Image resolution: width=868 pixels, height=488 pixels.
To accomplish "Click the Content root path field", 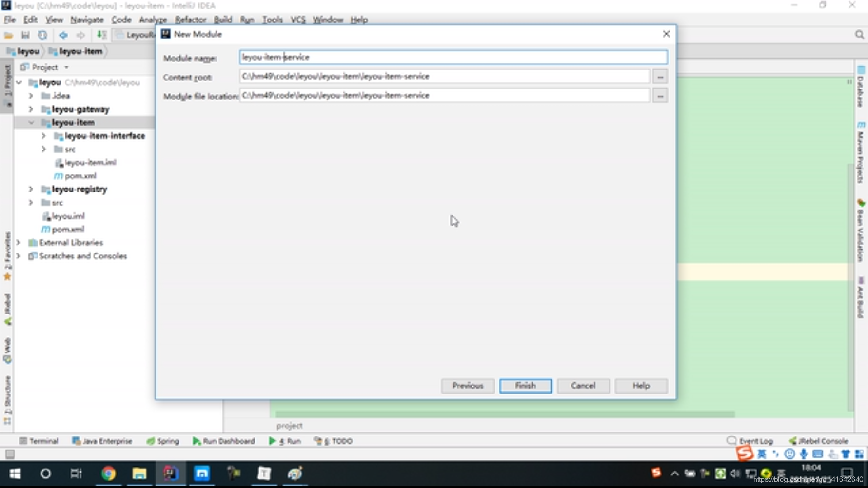I will click(444, 76).
